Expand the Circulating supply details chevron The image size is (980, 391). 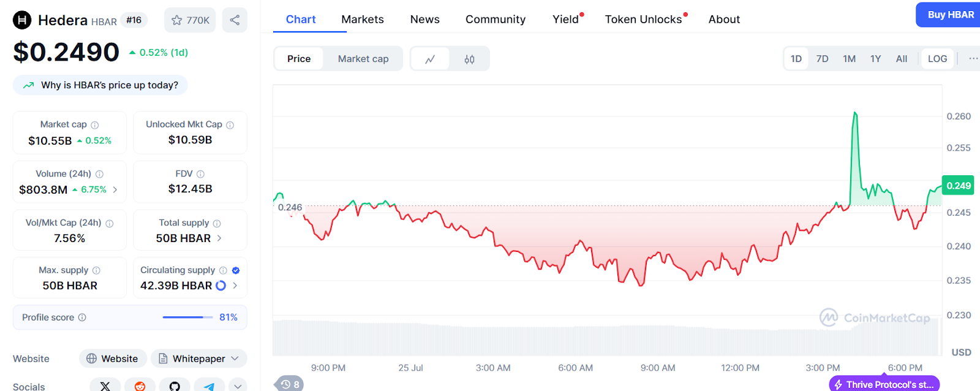235,286
